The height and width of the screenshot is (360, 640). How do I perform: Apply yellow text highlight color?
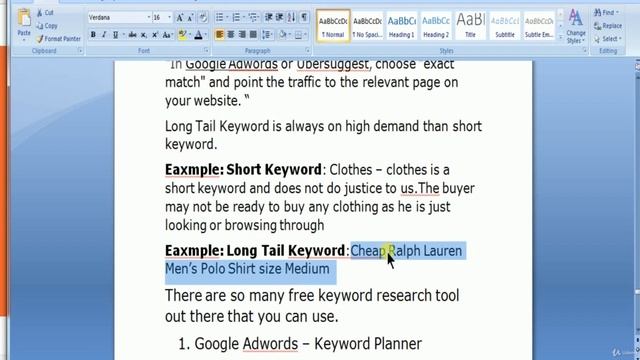click(182, 35)
